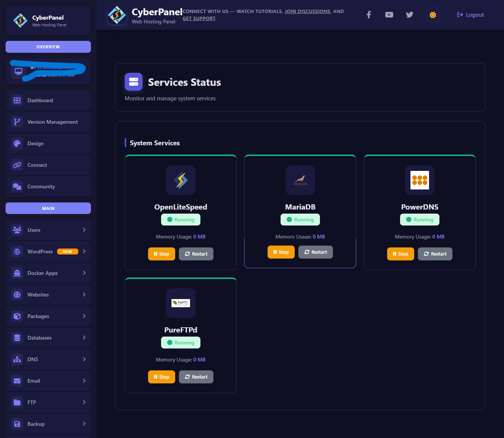Click the Version Management branch icon
This screenshot has width=504, height=438.
(x=17, y=122)
